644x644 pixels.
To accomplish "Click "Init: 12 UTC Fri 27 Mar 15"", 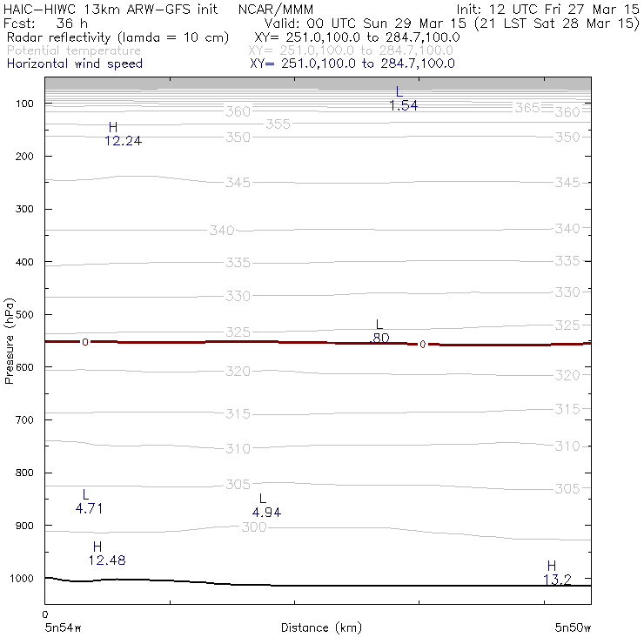I will 547,9.
